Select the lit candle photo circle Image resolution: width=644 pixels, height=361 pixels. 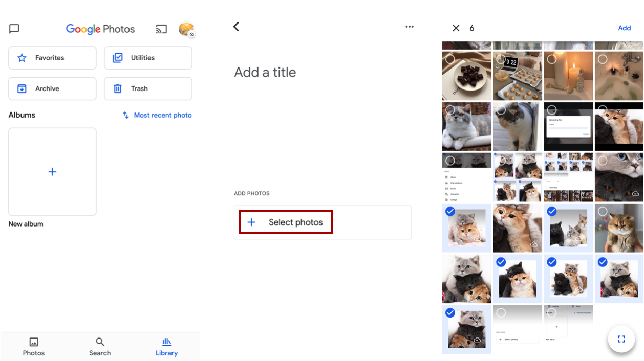552,59
